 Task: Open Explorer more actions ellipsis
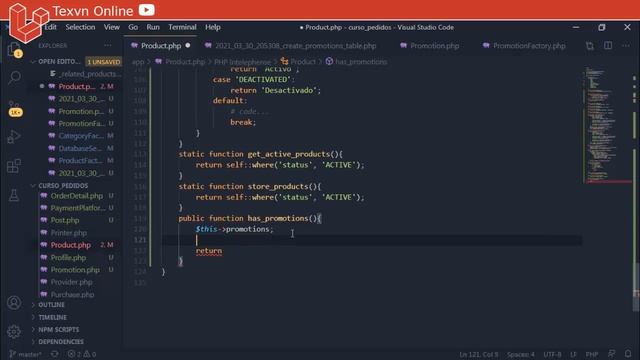click(108, 46)
